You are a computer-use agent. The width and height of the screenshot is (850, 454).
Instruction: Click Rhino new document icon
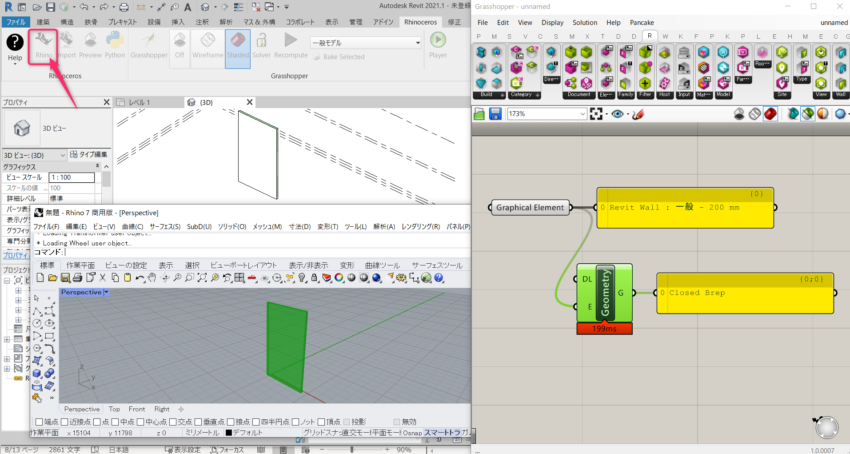point(40,278)
